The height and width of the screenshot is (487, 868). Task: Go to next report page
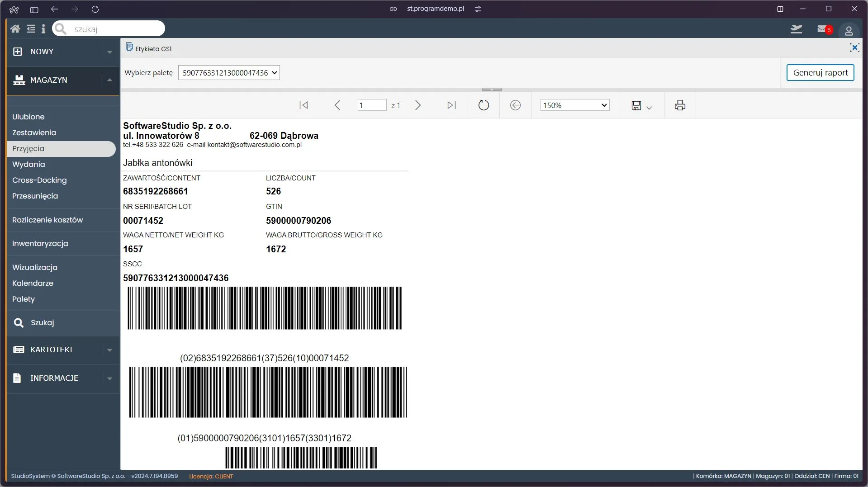[418, 105]
